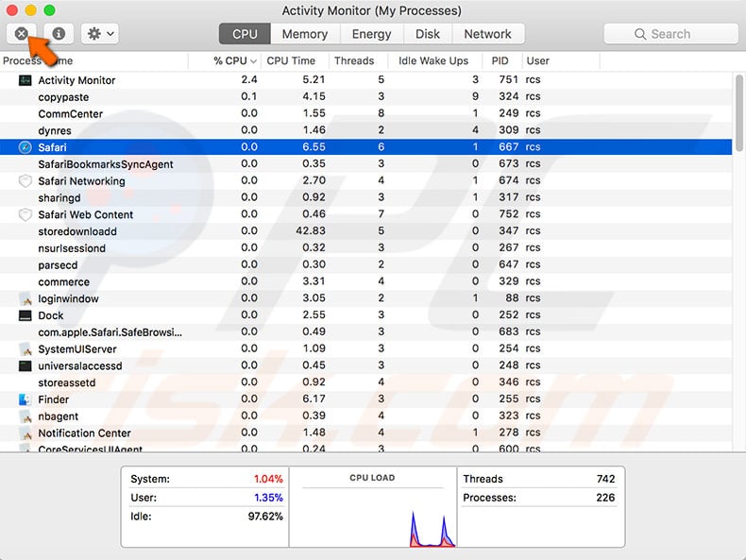Click the Safari Web Content shield icon

(25, 214)
